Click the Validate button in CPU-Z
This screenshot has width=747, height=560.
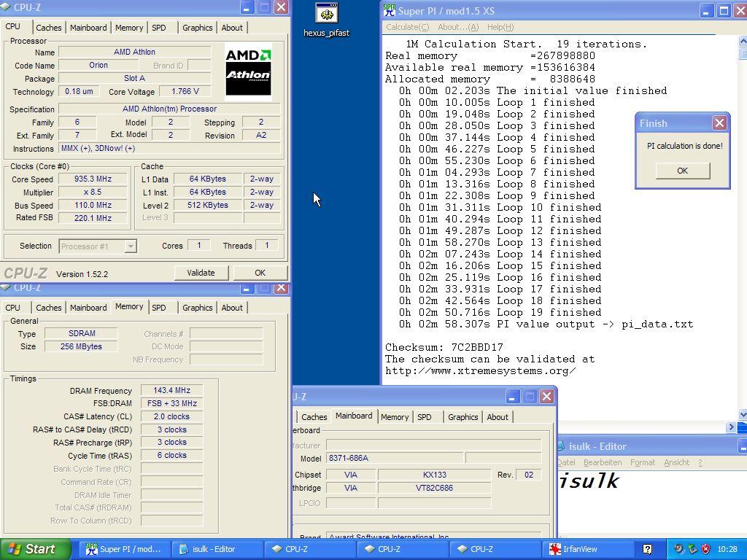[x=201, y=273]
